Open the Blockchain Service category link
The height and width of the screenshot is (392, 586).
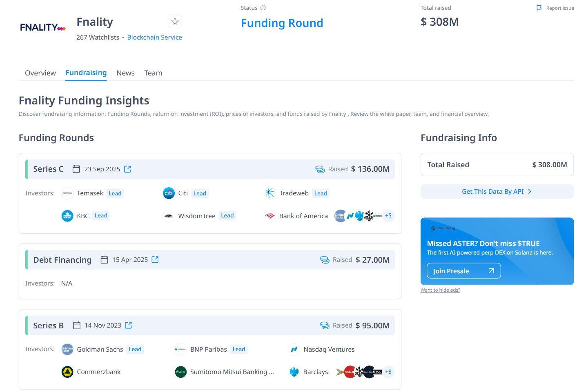[155, 37]
